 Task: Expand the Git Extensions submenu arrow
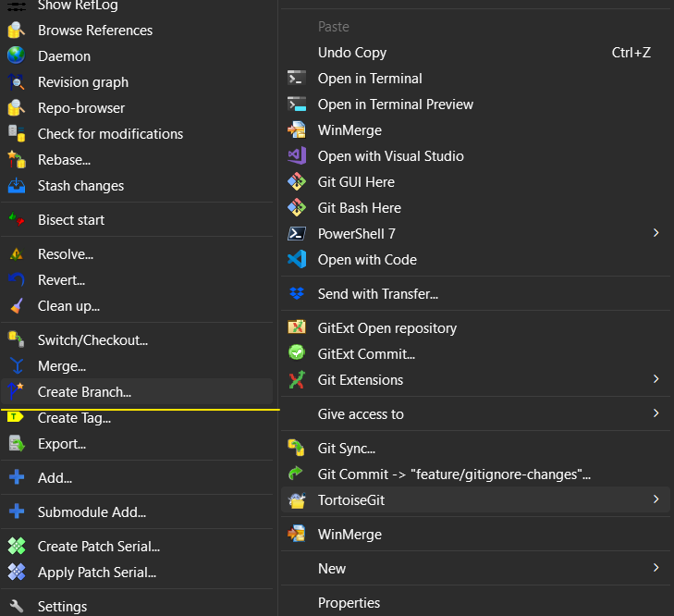click(656, 378)
